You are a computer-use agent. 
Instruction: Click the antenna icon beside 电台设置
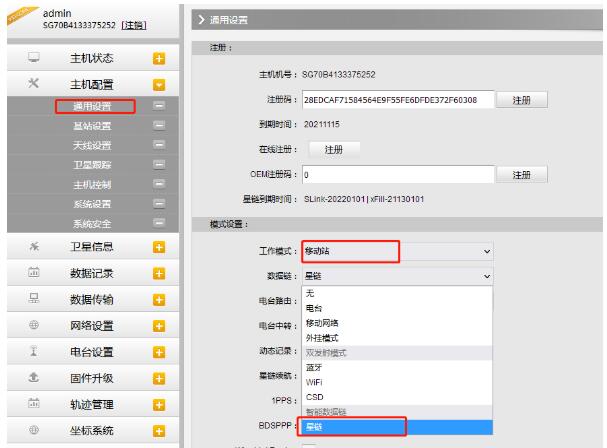click(34, 351)
